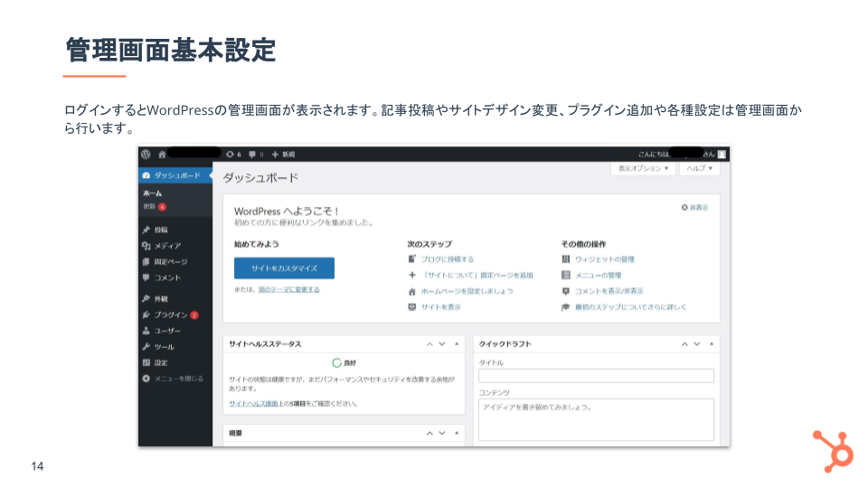
Task: Click graduation cap icon beside 最初のステップ
Action: [x=566, y=307]
